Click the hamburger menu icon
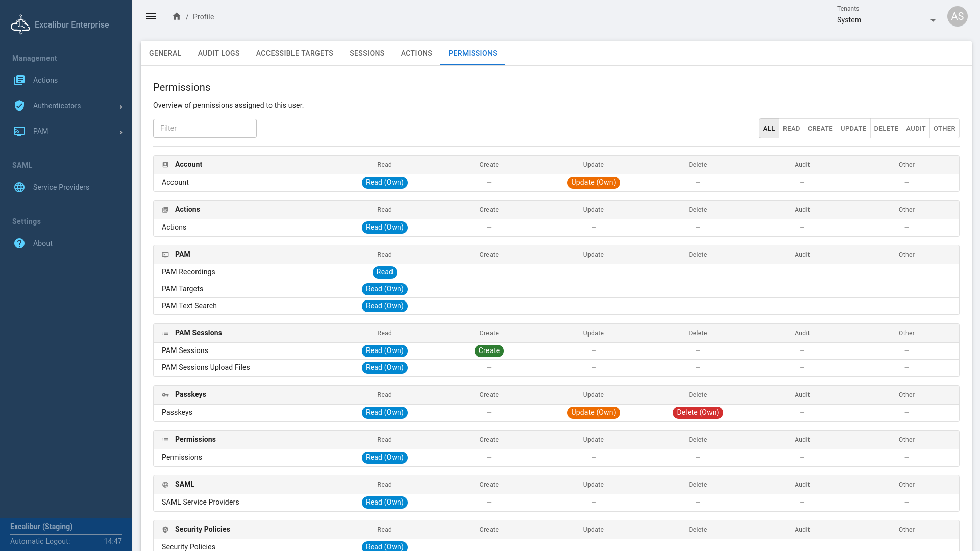980x551 pixels. (x=151, y=16)
